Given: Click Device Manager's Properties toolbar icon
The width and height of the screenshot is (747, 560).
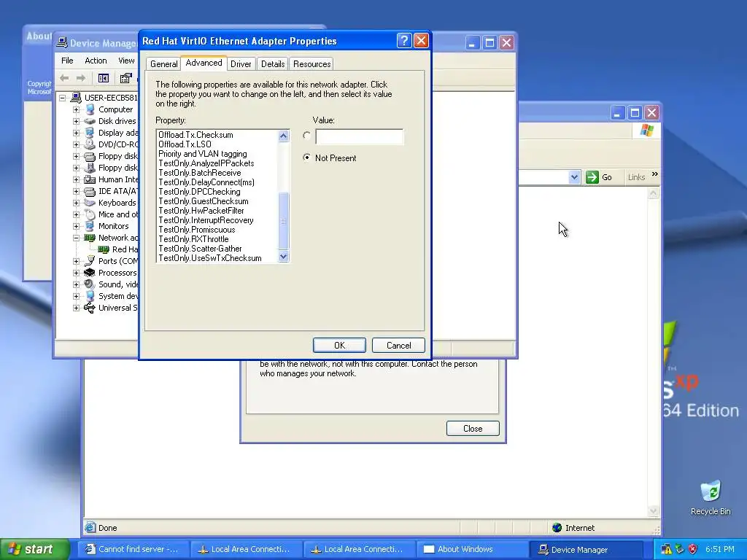Looking at the screenshot, I should pos(125,78).
